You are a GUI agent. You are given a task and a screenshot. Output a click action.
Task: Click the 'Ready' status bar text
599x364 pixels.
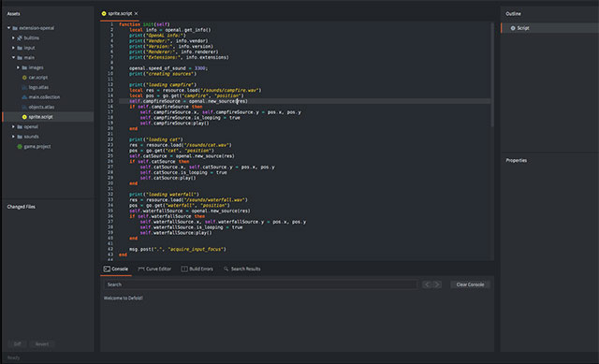(x=13, y=357)
